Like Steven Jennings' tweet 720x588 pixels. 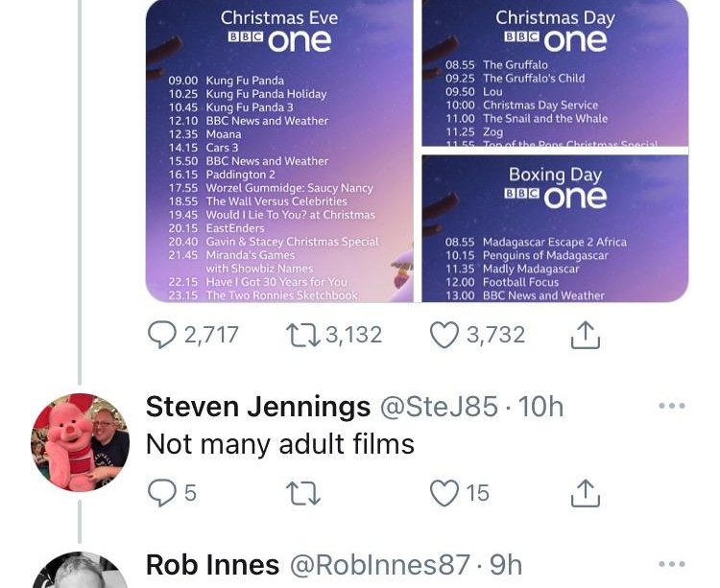coord(444,493)
